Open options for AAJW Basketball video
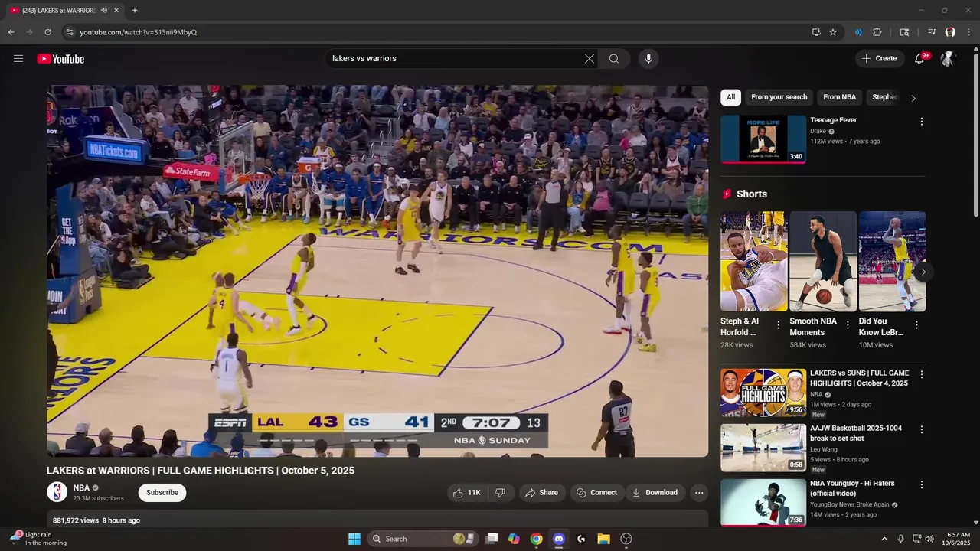Image resolution: width=980 pixels, height=551 pixels. tap(922, 430)
